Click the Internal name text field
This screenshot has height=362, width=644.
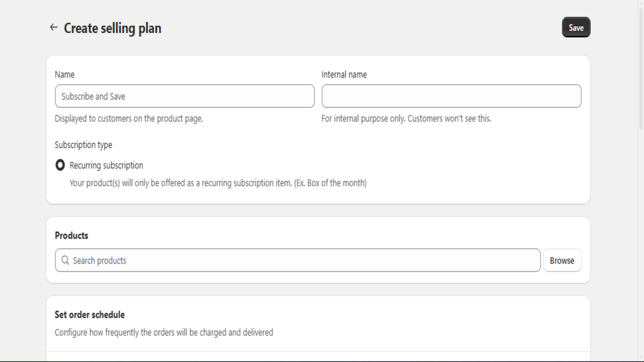(451, 96)
